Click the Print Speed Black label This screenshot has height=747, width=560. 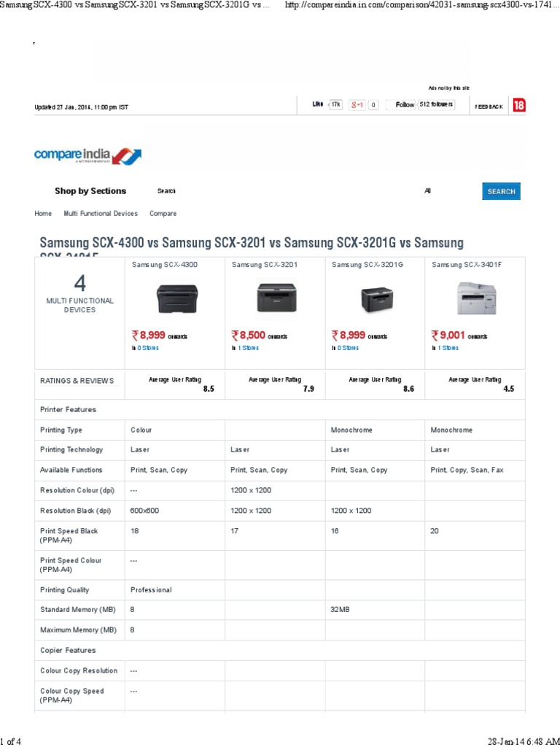coord(69,535)
